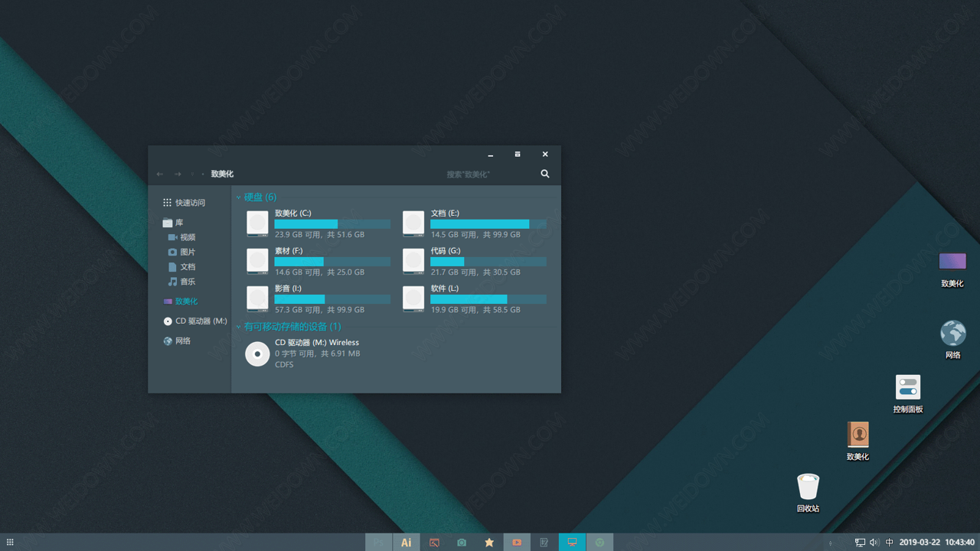
Task: Select 致美化 in the sidebar
Action: pyautogui.click(x=180, y=302)
